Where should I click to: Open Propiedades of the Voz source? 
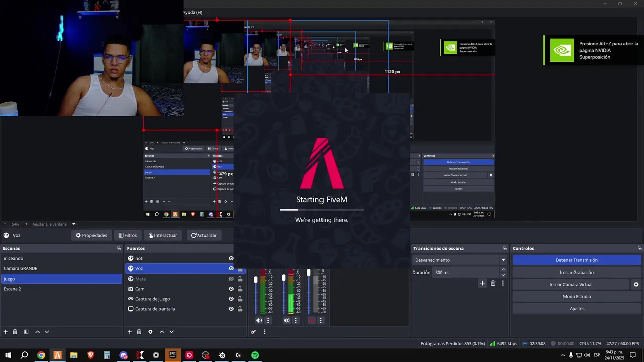click(92, 235)
